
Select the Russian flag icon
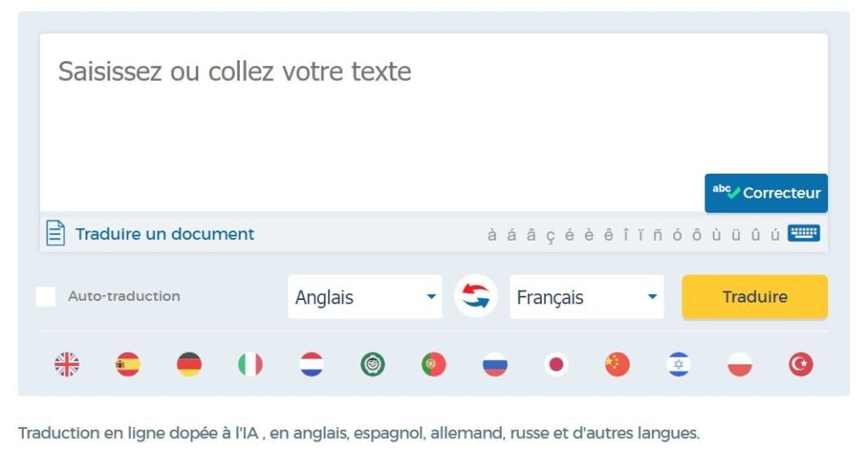[x=495, y=364]
